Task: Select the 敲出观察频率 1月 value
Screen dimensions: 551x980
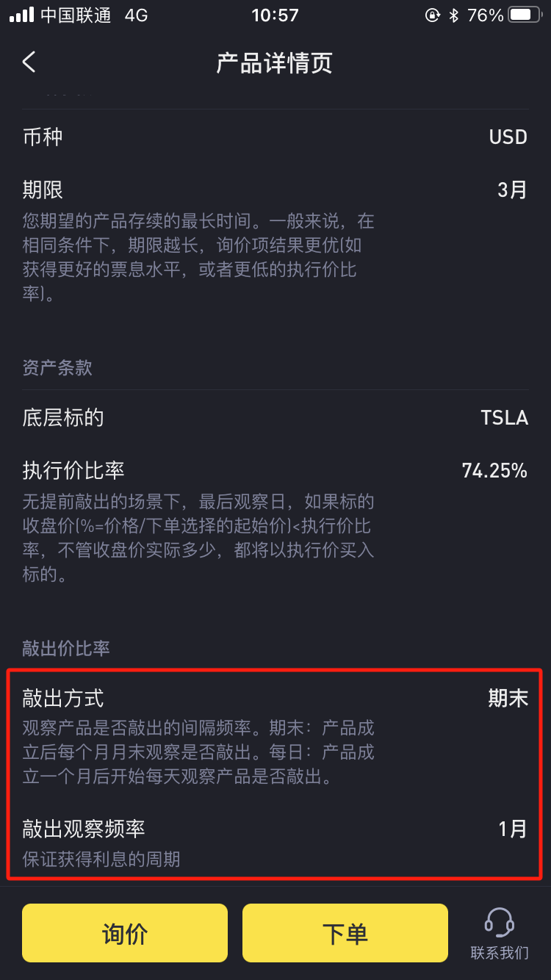Action: pos(514,829)
